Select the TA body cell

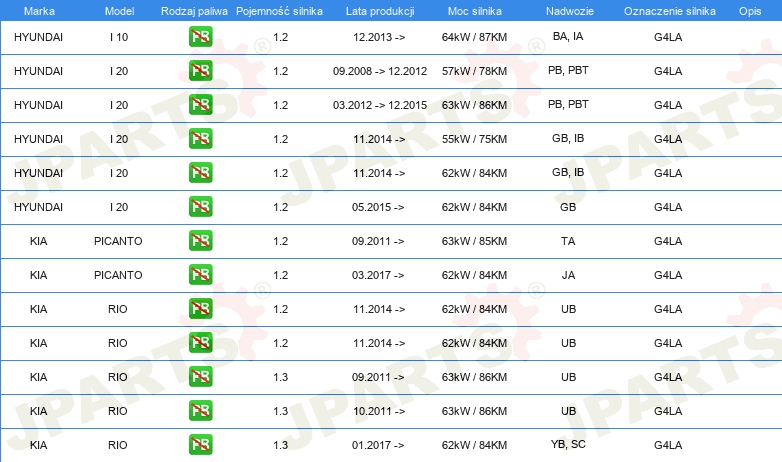coord(568,241)
